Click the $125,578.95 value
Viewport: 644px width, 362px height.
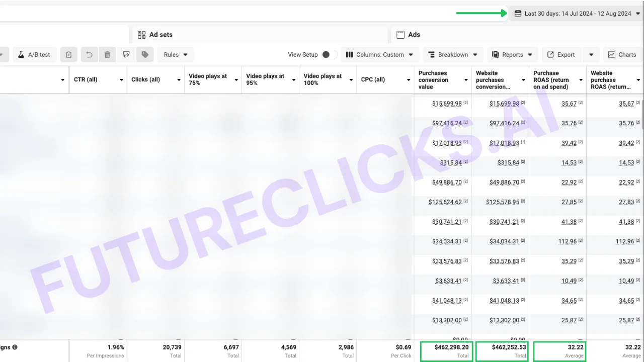(503, 202)
